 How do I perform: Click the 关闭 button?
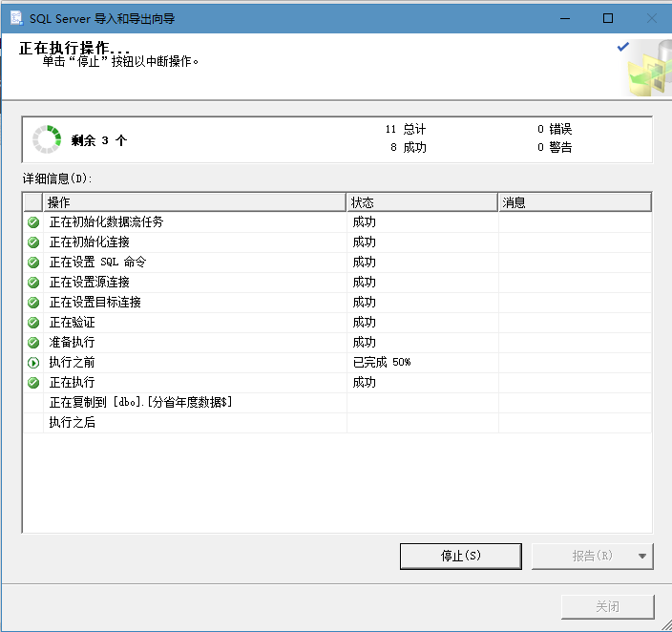point(608,606)
